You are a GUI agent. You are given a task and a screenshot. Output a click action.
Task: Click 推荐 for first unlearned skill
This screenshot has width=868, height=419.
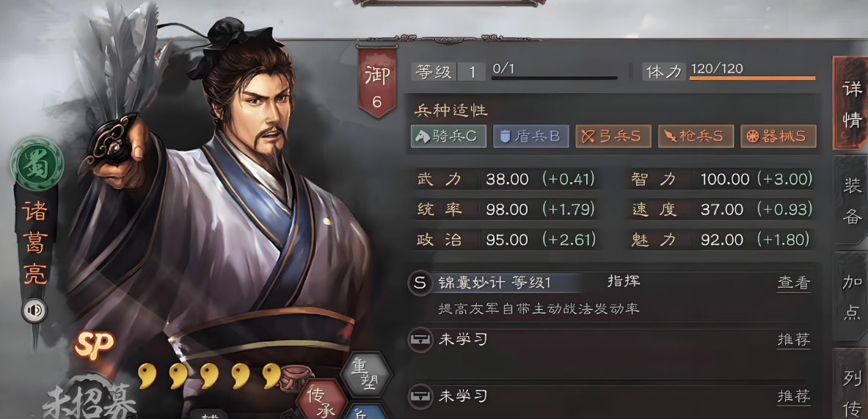coord(794,340)
